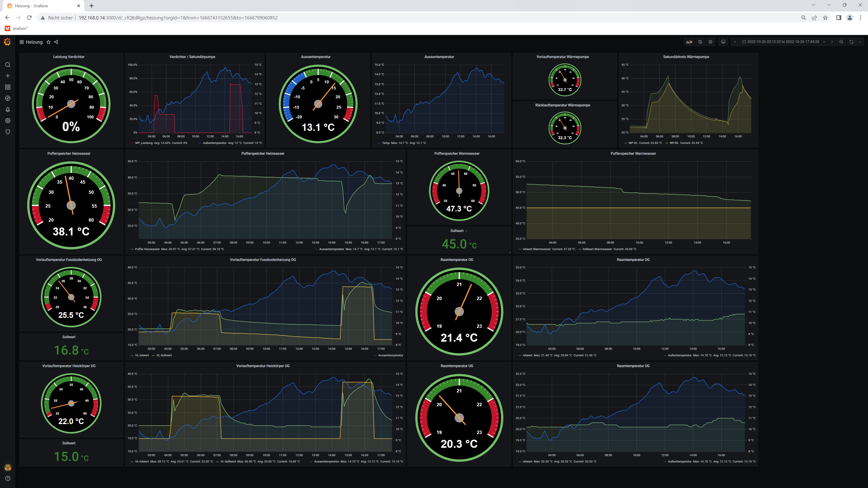
Task: Open Pufferspeicher Heizwasser graph panel title
Action: (x=263, y=154)
